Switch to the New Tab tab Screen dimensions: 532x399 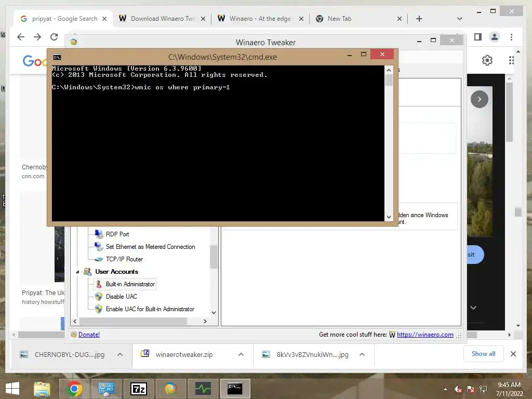(x=358, y=19)
